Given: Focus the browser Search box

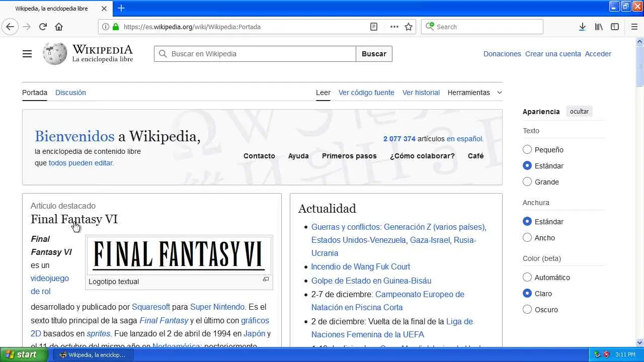Looking at the screenshot, I should pos(482,27).
